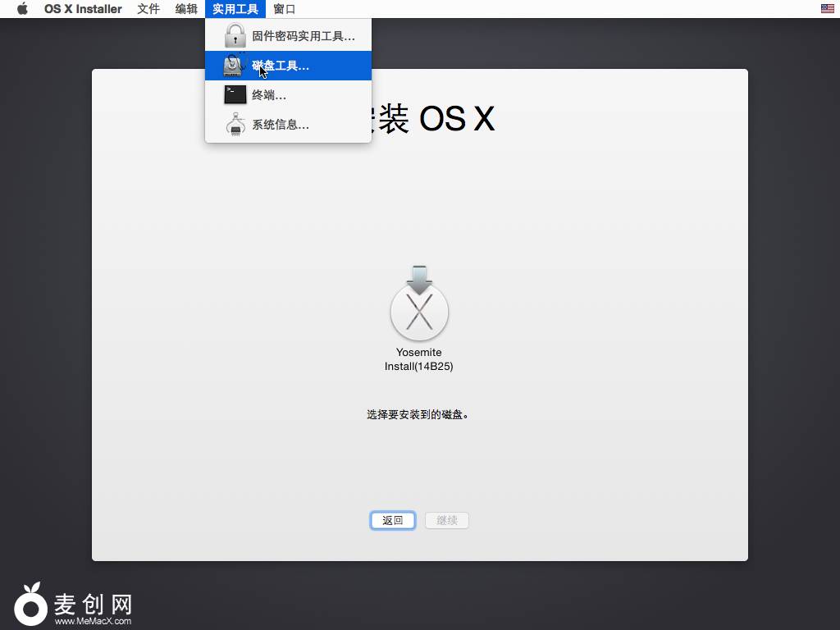
Task: Collapse the 实用工具 menu
Action: point(235,9)
